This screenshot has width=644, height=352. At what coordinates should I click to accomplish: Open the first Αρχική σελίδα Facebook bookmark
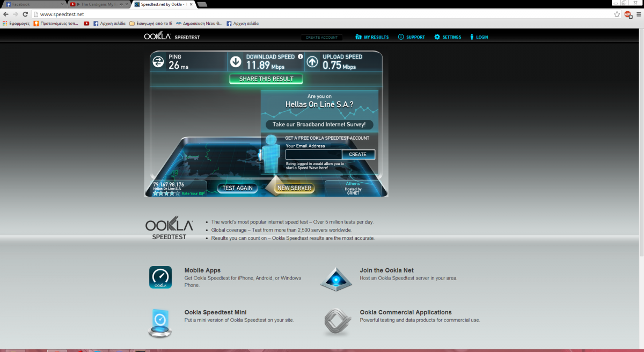click(109, 23)
